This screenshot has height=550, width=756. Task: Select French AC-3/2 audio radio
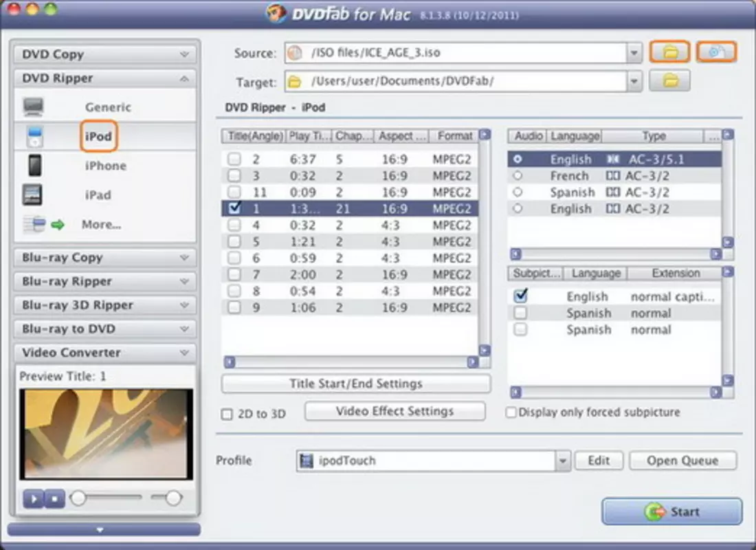pos(518,175)
